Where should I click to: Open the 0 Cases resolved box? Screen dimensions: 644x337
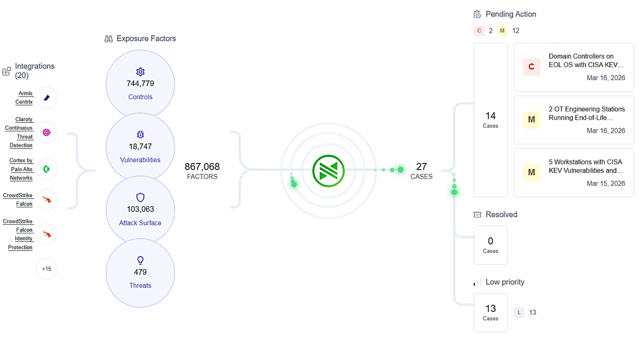[491, 245]
